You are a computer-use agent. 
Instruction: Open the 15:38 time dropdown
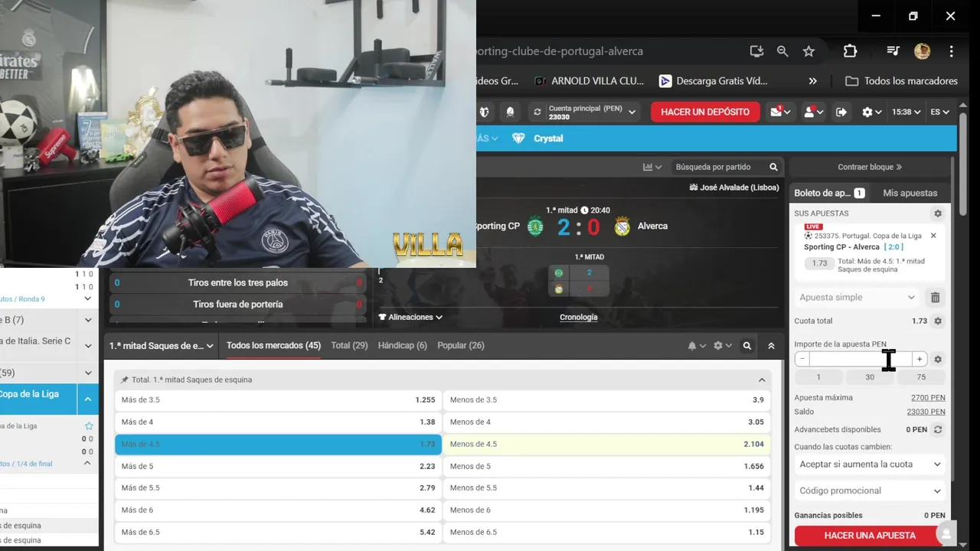pos(905,112)
